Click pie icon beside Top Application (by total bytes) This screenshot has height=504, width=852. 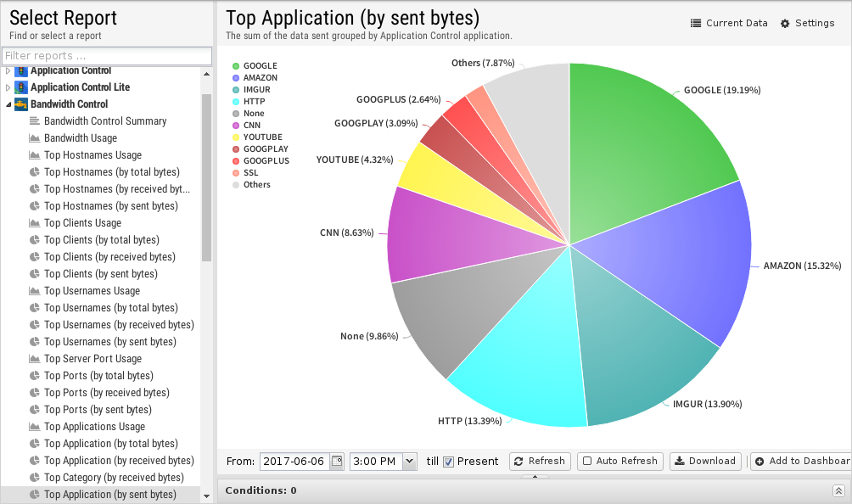coord(34,444)
